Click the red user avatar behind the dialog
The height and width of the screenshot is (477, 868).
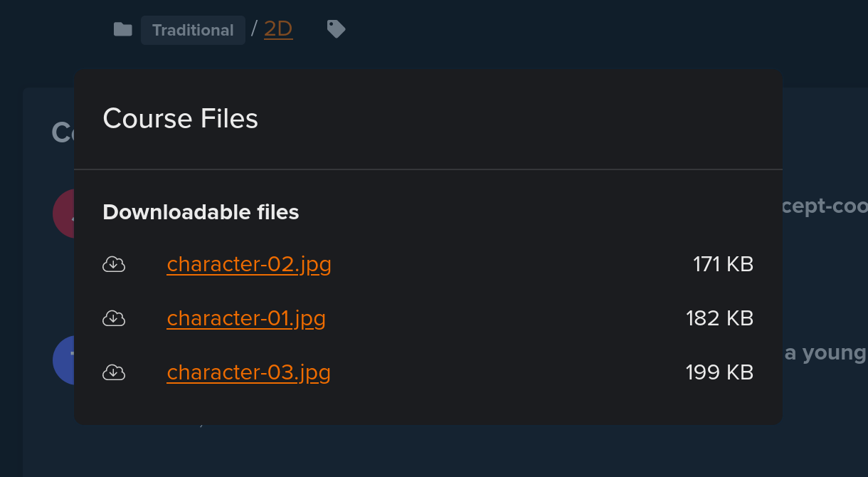coord(63,214)
